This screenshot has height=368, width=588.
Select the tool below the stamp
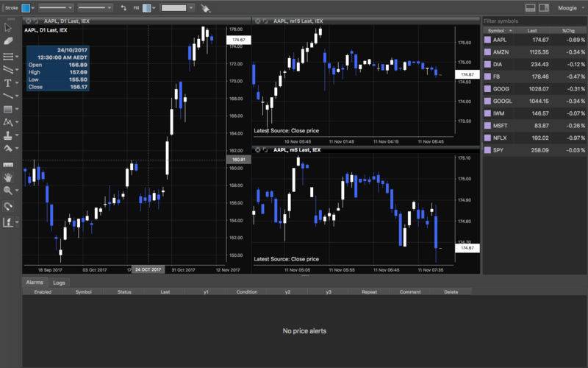click(8, 149)
